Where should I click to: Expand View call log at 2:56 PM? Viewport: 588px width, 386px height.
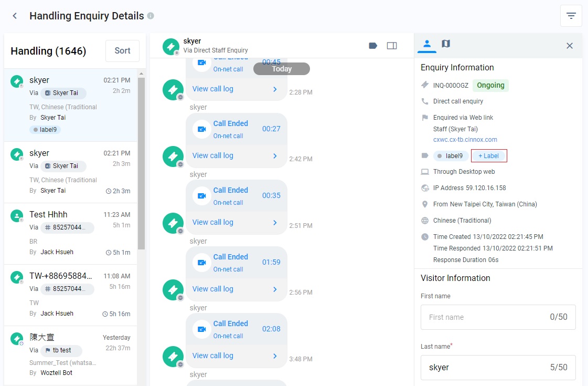click(236, 289)
